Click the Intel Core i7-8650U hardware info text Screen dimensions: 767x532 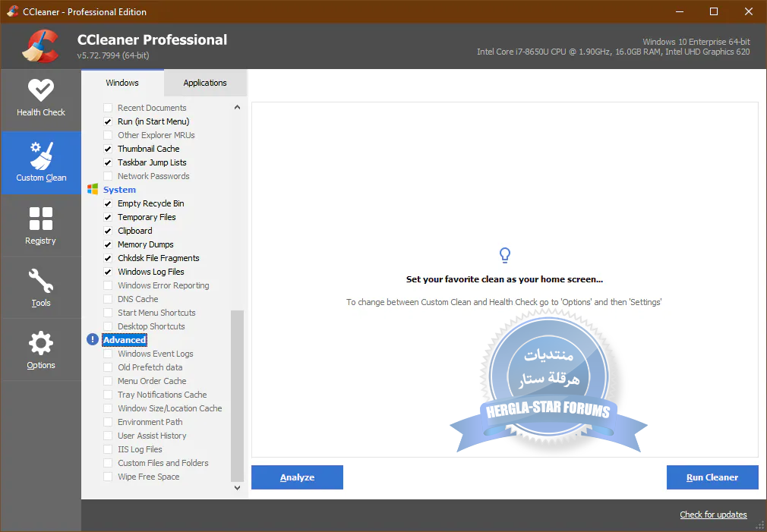point(614,52)
